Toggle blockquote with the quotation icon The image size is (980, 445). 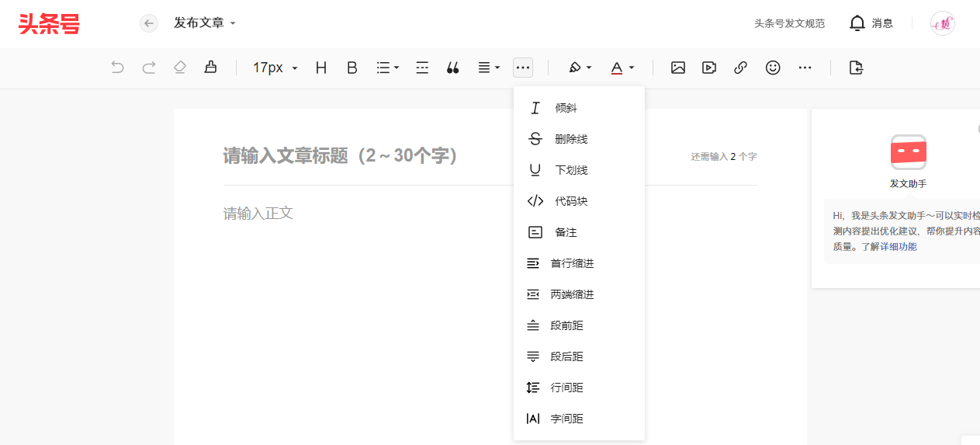click(x=453, y=68)
